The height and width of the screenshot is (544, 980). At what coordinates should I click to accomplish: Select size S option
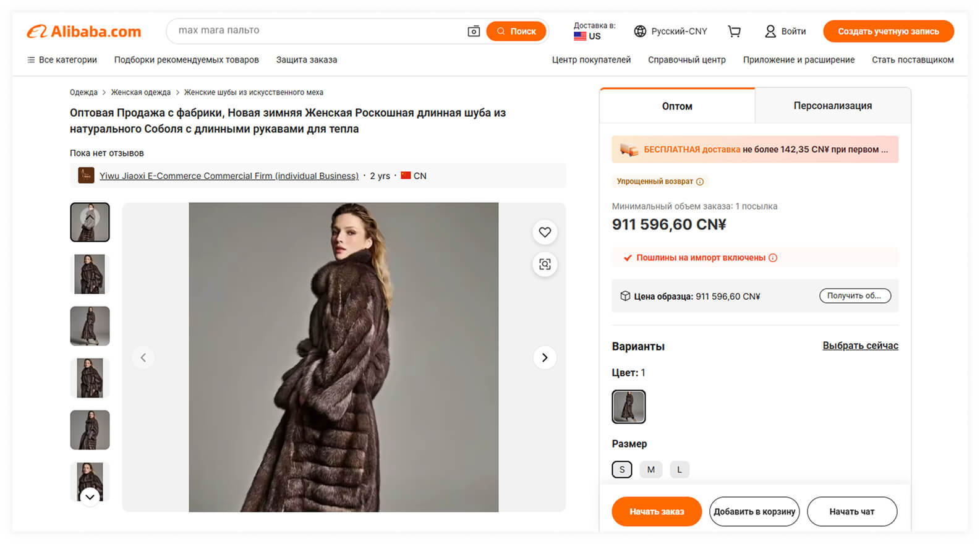(x=622, y=470)
